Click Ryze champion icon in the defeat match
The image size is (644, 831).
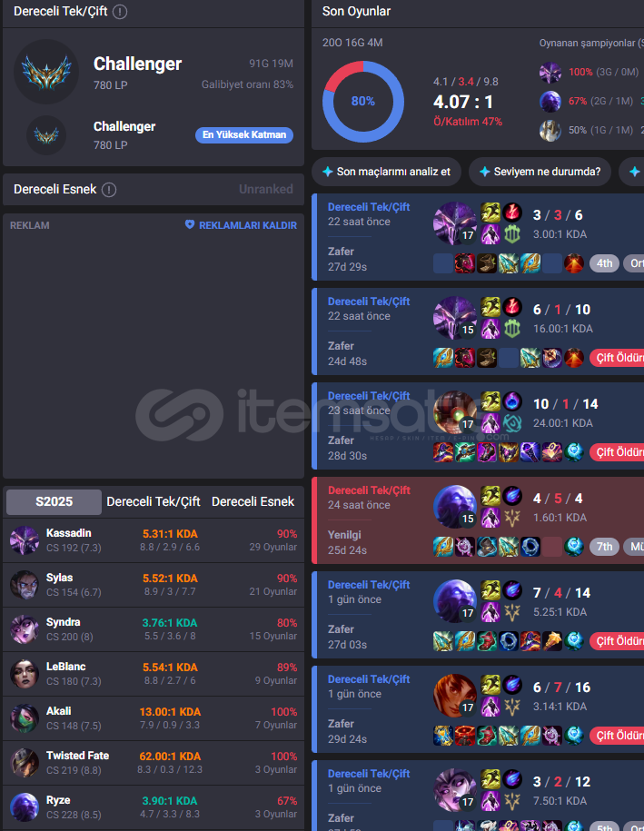pos(455,507)
